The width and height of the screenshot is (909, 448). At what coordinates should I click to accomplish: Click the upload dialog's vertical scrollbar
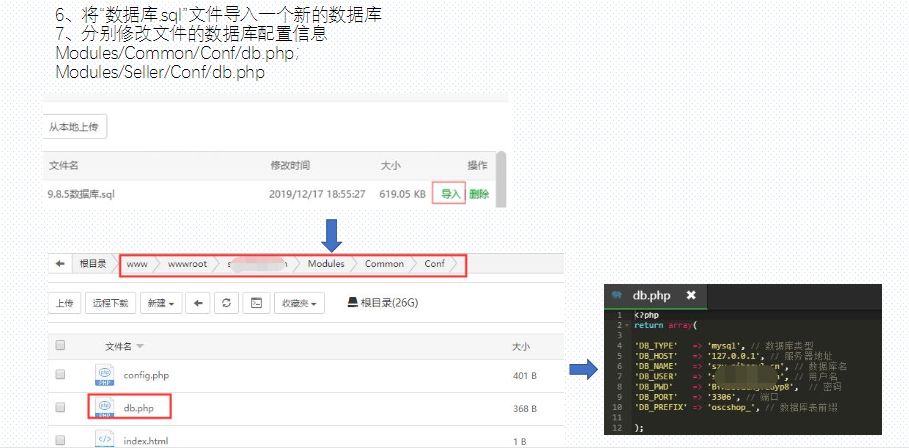coord(502,179)
